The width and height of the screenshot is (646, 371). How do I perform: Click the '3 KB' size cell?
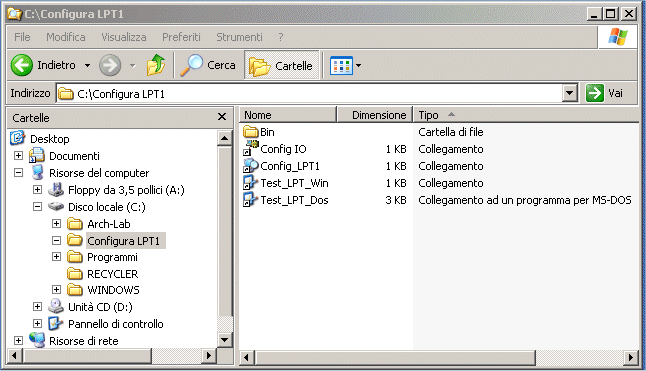point(396,200)
